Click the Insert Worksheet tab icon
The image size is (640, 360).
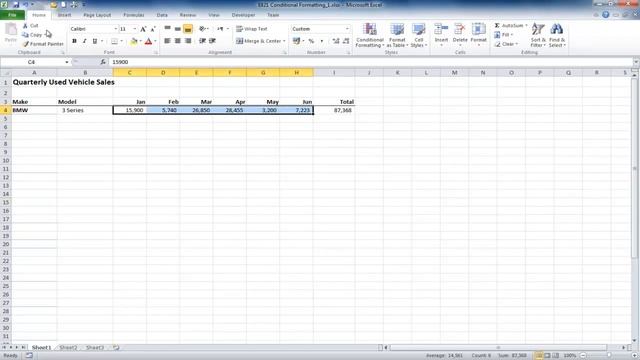click(x=116, y=347)
